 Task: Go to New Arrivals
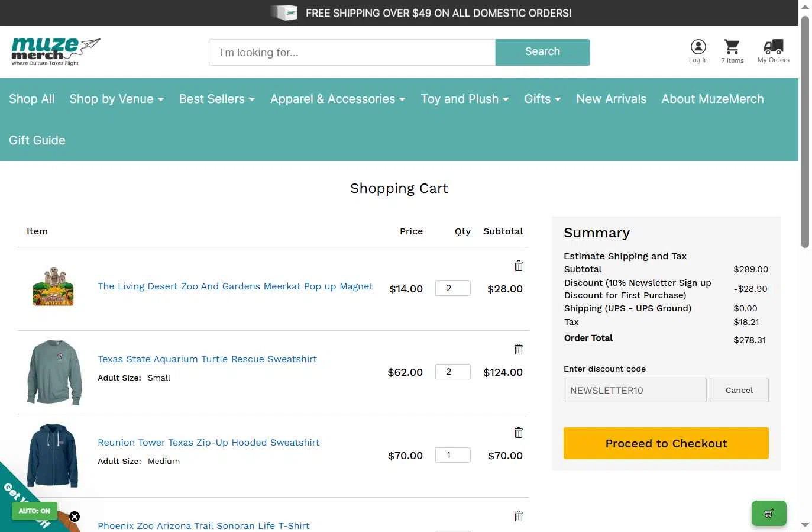coord(612,99)
